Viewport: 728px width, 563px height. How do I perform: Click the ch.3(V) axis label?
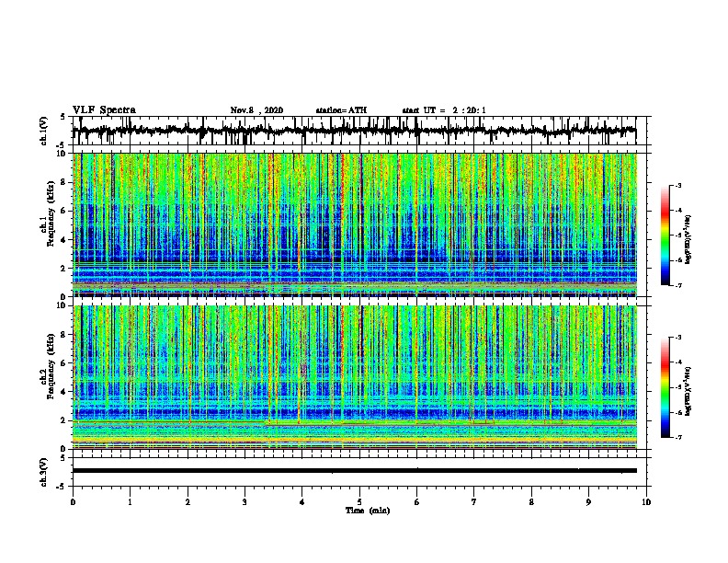pyautogui.click(x=44, y=472)
